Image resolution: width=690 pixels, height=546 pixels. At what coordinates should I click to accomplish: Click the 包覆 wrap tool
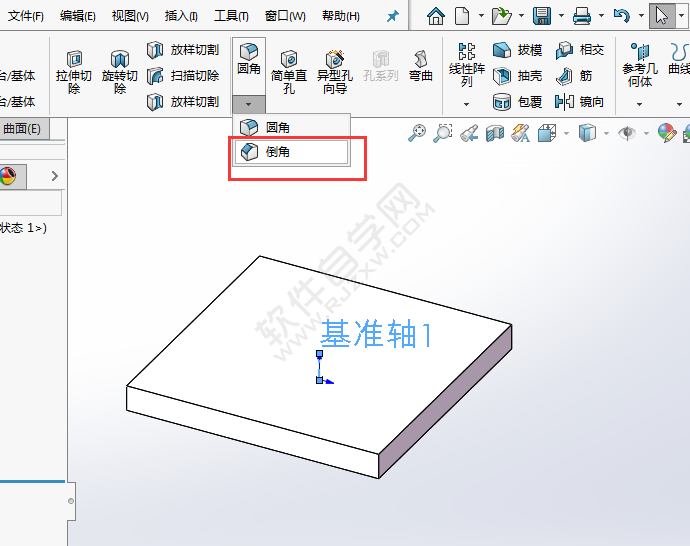click(x=518, y=102)
